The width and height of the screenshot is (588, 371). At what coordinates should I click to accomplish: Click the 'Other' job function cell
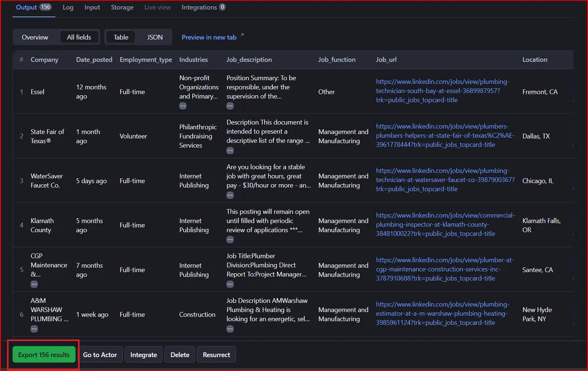pos(326,92)
